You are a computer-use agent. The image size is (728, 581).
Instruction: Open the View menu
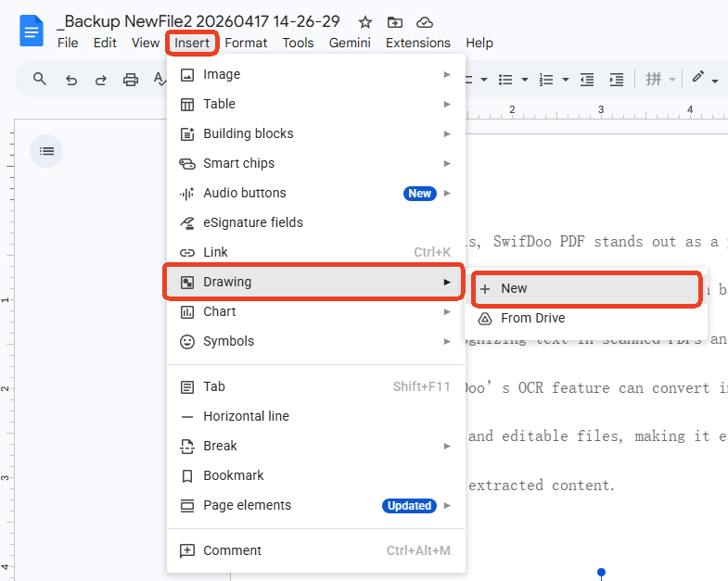(x=146, y=43)
